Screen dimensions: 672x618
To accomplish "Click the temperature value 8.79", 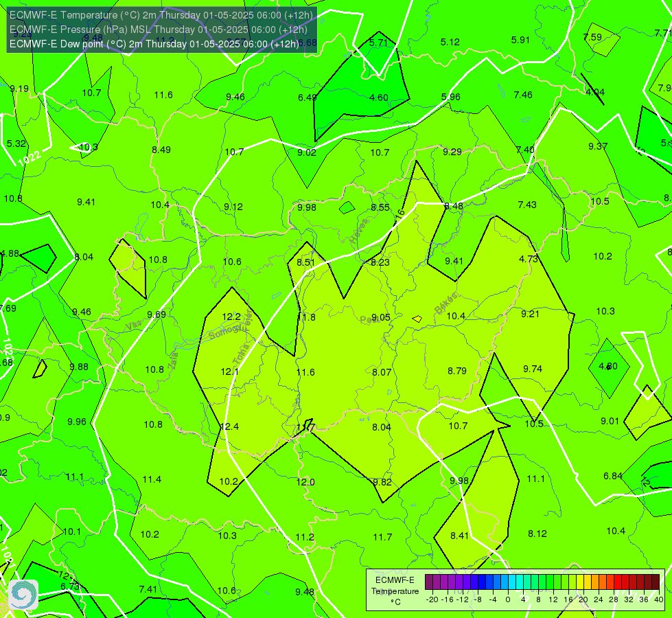I will tap(457, 371).
